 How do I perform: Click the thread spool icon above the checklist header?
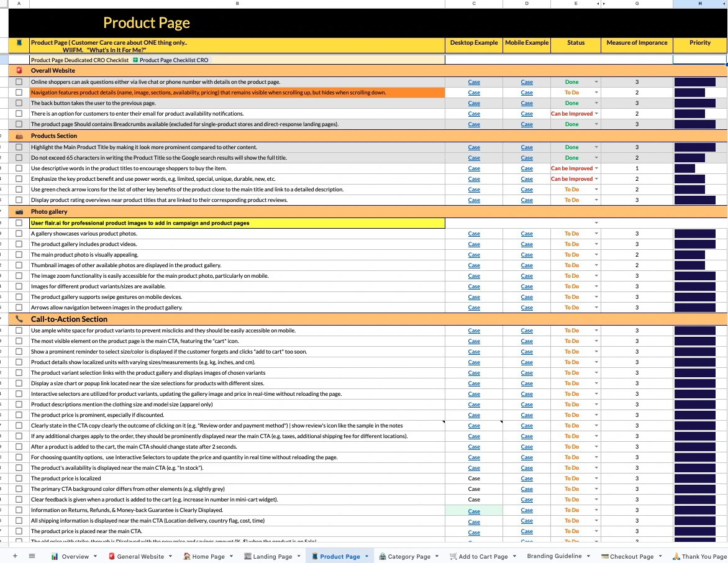(x=19, y=43)
